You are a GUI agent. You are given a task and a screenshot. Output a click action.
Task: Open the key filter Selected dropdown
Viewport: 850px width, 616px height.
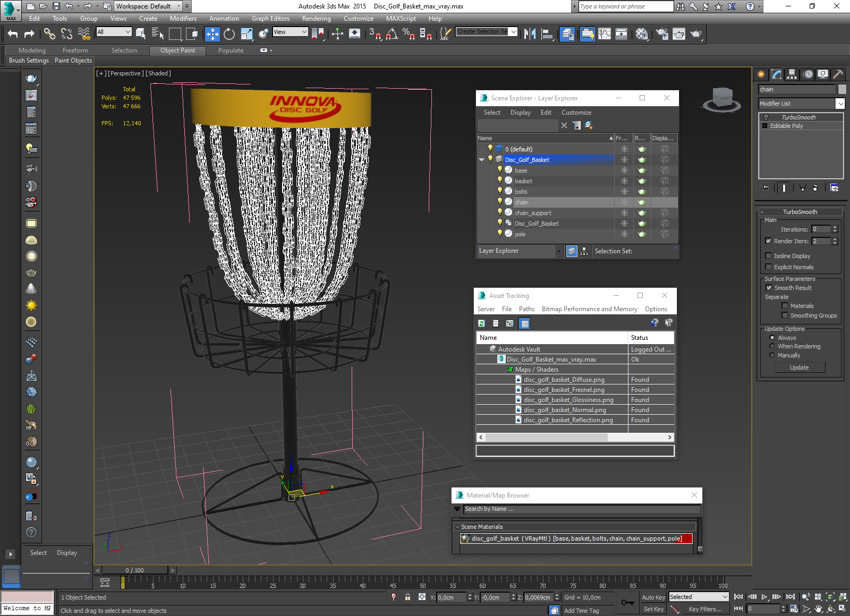[698, 597]
